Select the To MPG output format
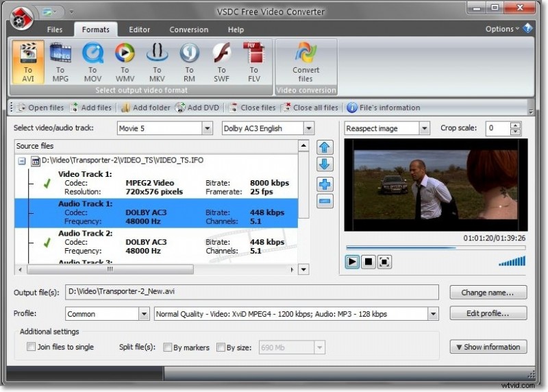This screenshot has width=548, height=392. click(60, 62)
